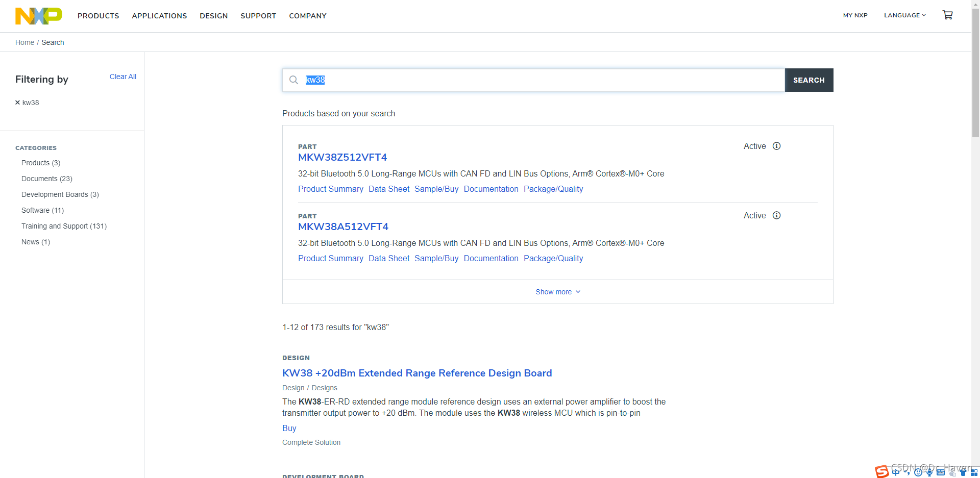The image size is (980, 478).
Task: Filter by Software (11) category
Action: click(43, 210)
